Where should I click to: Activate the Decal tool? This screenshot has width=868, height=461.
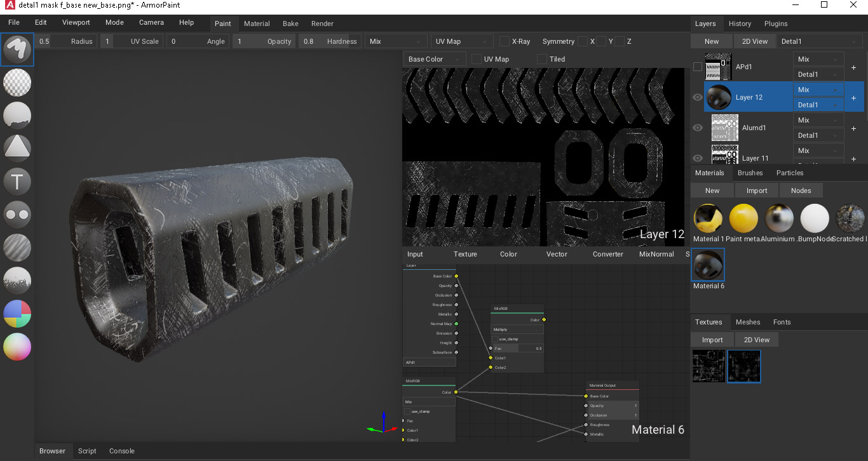click(x=17, y=149)
